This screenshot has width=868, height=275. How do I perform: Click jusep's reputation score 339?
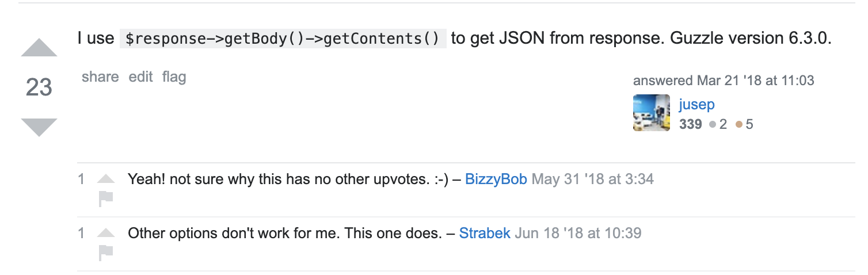point(690,124)
